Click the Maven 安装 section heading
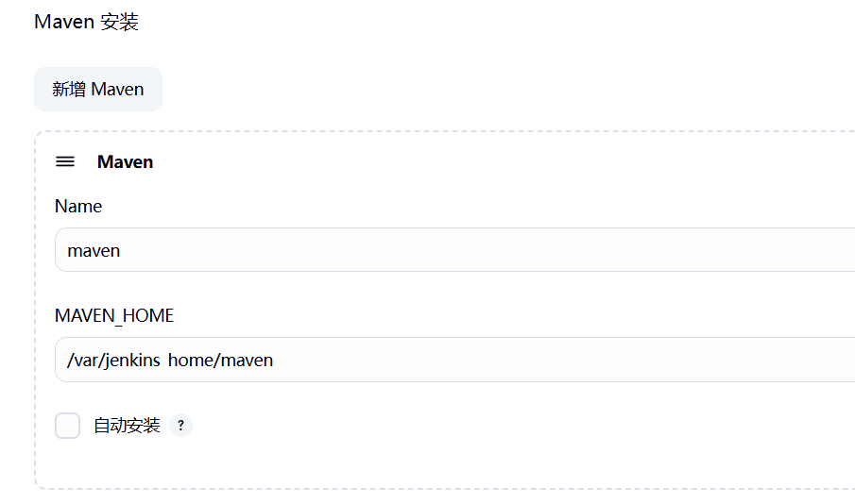 (x=86, y=22)
